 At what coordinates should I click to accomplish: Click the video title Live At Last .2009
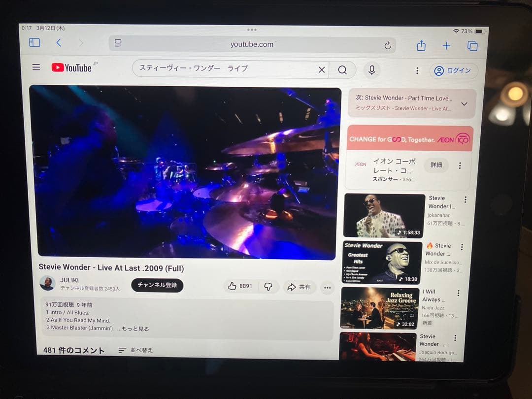point(111,267)
